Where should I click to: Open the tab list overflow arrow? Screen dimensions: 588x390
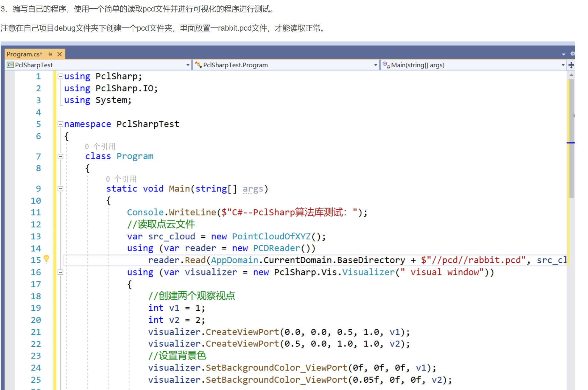tap(564, 54)
